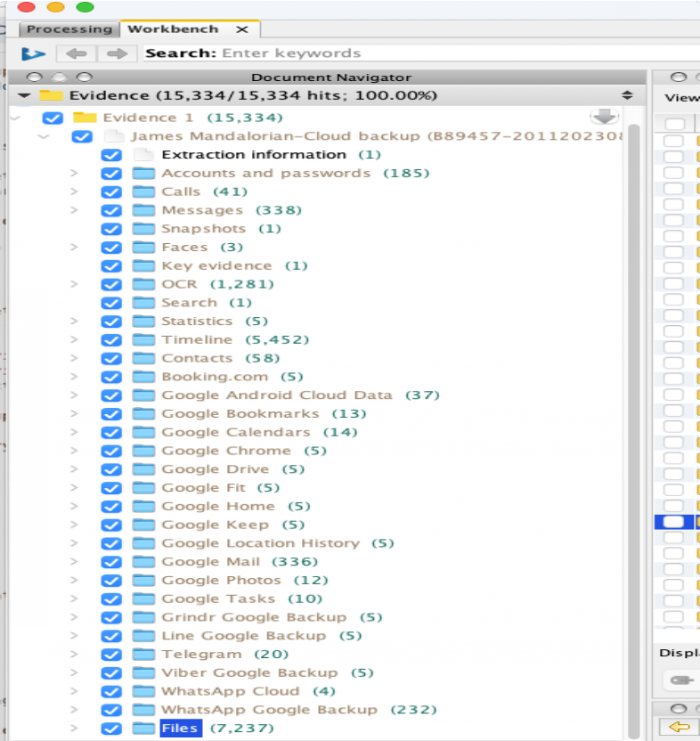Click the forward navigation arrow in toolbar
This screenshot has width=700, height=741.
[x=116, y=53]
